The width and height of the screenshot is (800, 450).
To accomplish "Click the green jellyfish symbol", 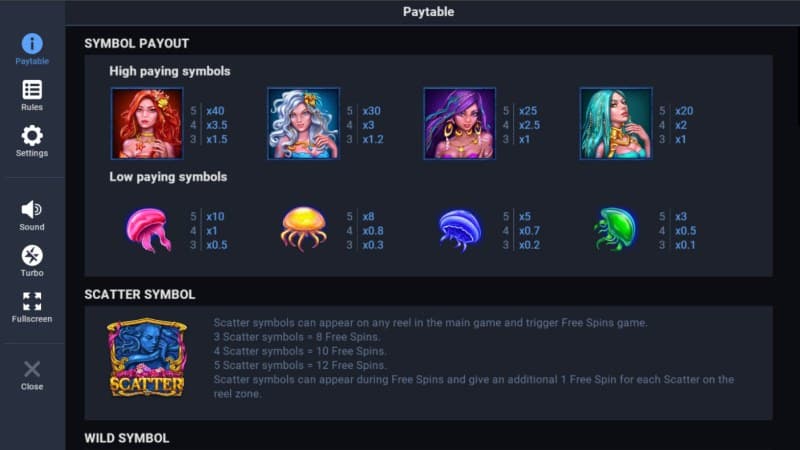I will click(x=615, y=229).
